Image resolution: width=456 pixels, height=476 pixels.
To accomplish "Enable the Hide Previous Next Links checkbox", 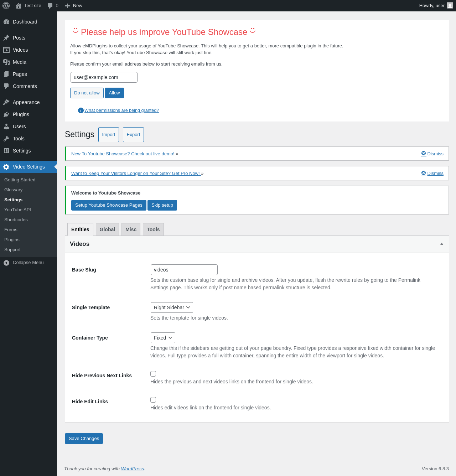I will [153, 374].
